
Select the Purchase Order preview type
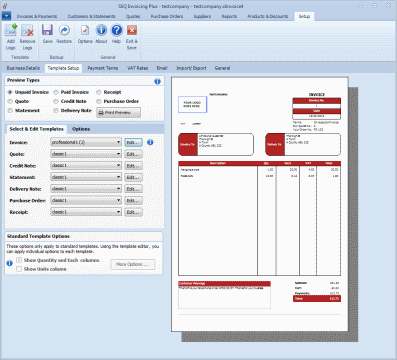(x=99, y=101)
